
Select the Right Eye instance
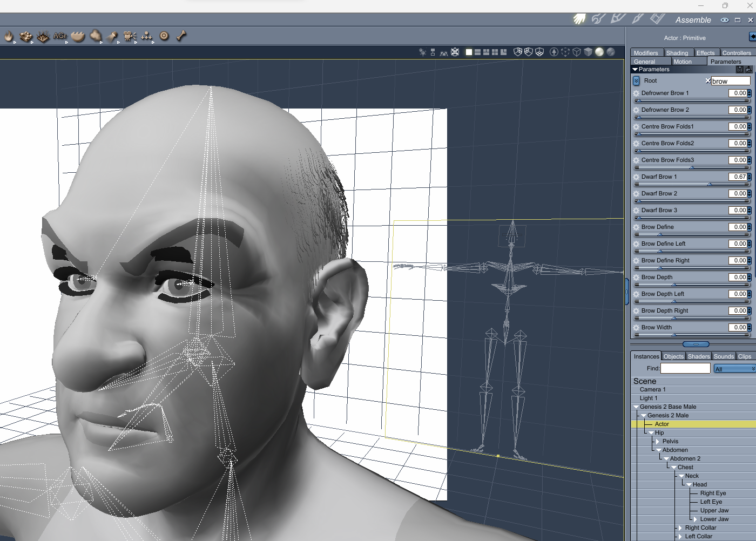pos(713,493)
